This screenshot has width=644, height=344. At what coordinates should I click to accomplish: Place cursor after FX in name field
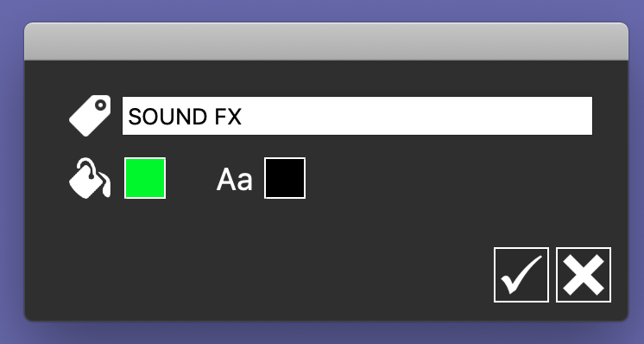click(243, 117)
